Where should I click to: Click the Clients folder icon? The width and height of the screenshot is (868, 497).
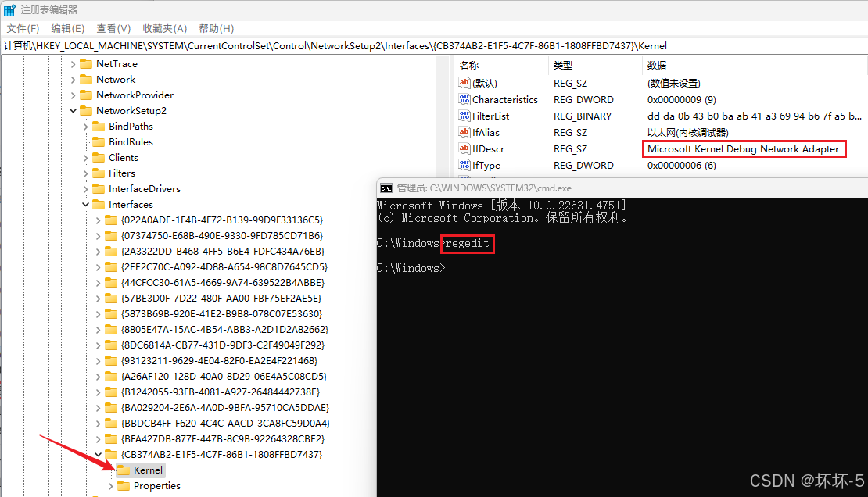(99, 157)
